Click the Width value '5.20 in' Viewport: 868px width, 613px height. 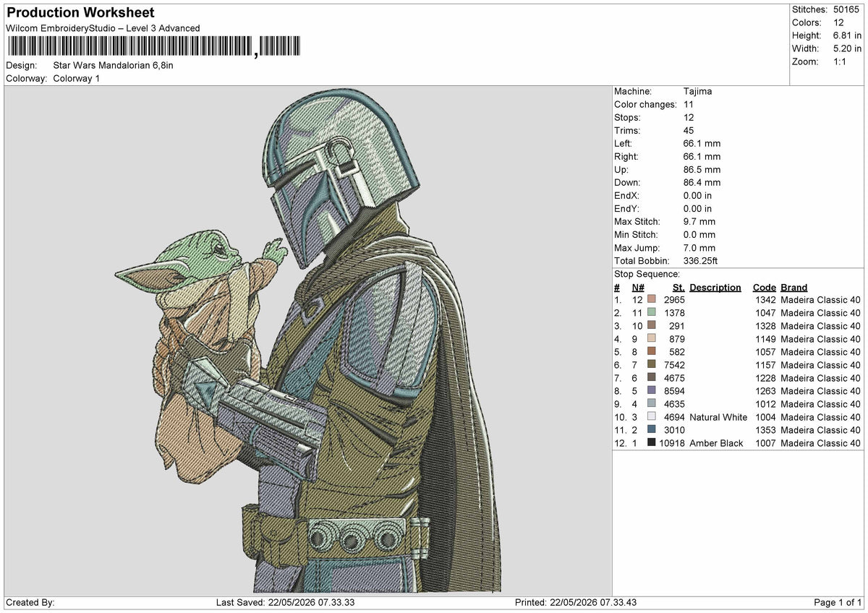tap(847, 48)
